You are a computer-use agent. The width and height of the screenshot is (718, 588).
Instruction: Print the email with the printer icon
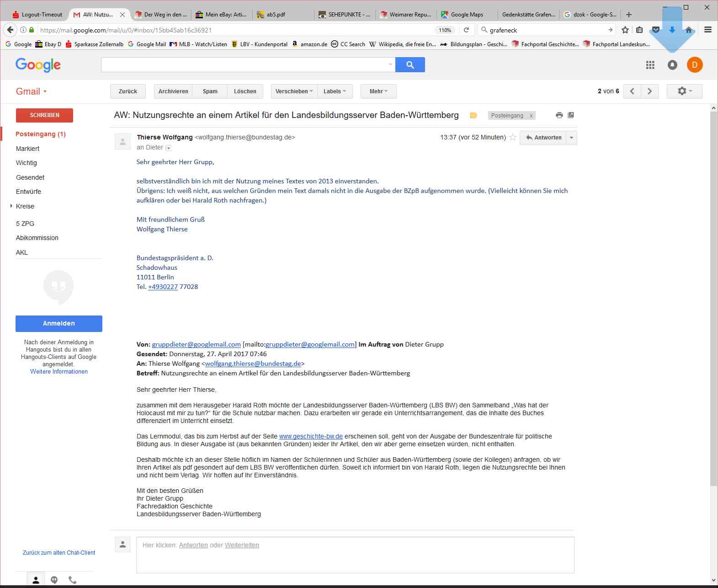559,115
